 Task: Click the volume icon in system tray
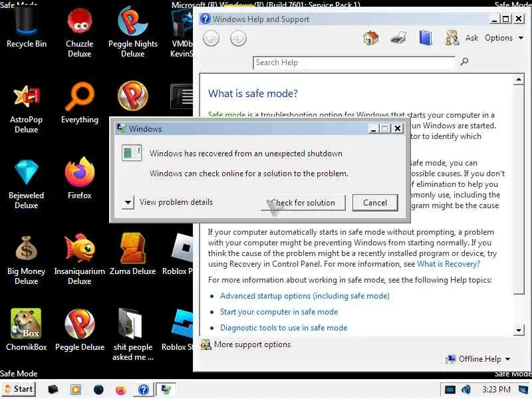[467, 390]
